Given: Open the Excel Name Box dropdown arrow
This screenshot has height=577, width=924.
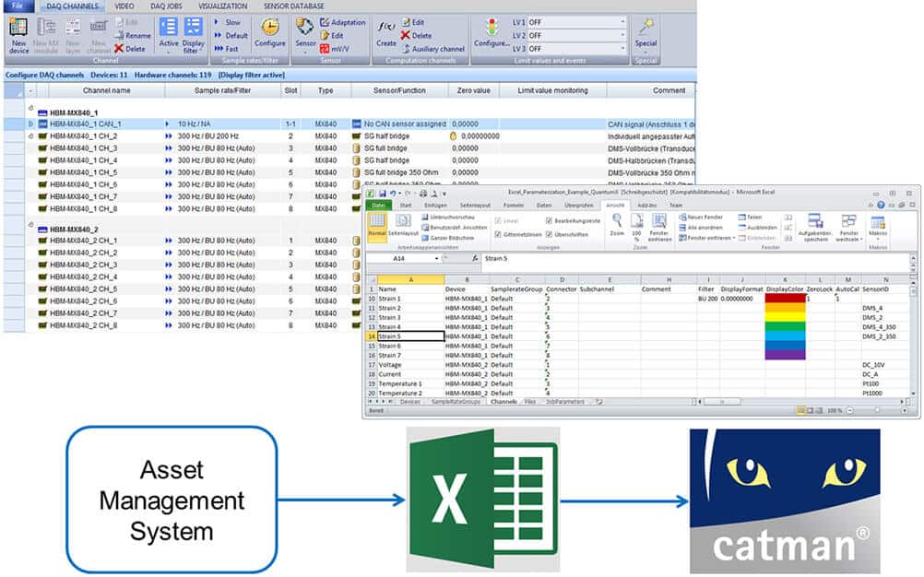Looking at the screenshot, I should (437, 258).
